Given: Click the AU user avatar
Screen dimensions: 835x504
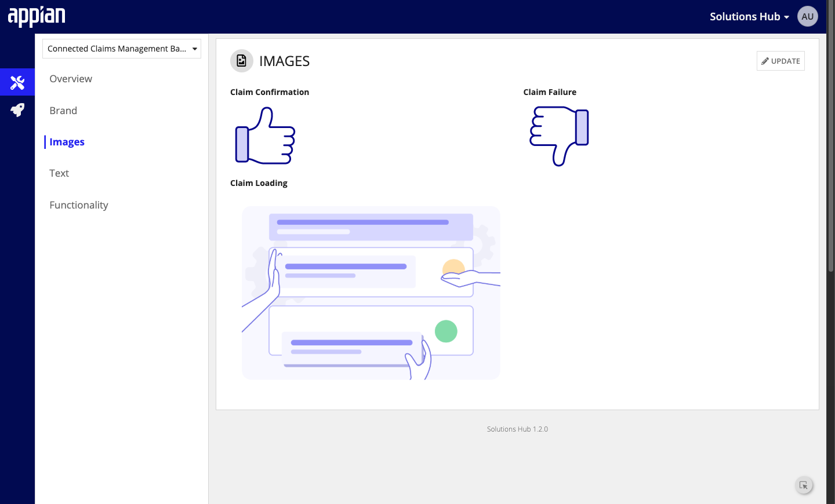Looking at the screenshot, I should 807,16.
